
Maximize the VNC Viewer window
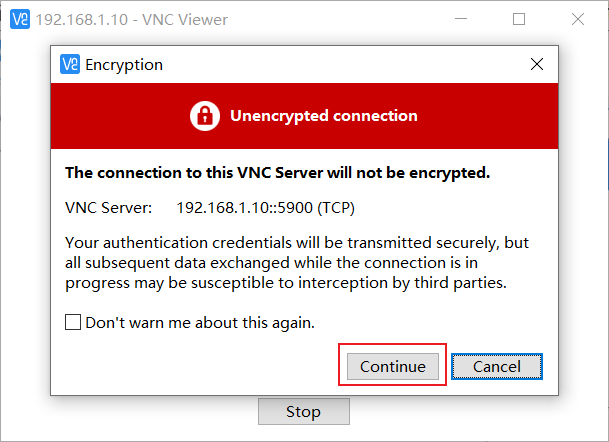click(x=519, y=19)
